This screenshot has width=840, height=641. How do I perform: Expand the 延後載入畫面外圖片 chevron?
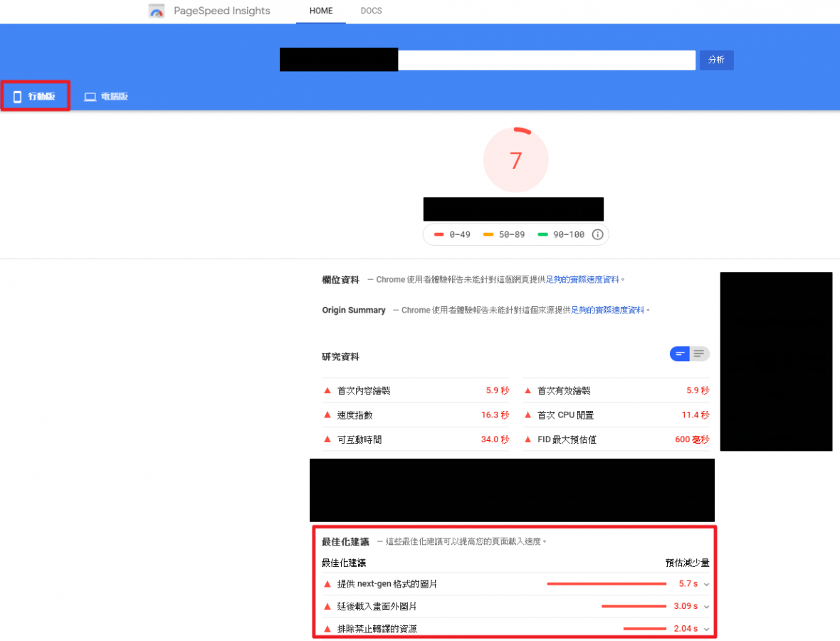[x=706, y=607]
